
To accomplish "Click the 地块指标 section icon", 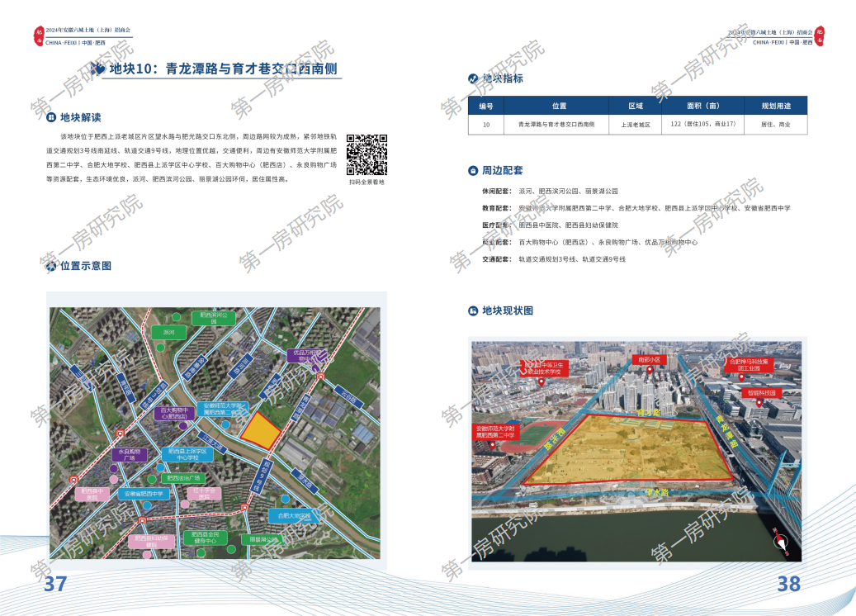I will (x=473, y=78).
